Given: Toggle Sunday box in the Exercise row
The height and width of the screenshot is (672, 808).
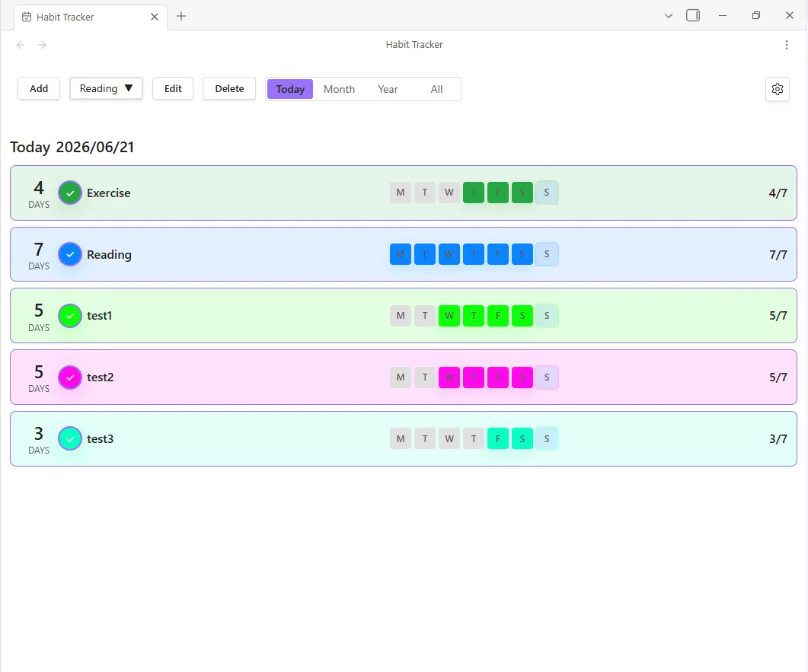Looking at the screenshot, I should [547, 193].
